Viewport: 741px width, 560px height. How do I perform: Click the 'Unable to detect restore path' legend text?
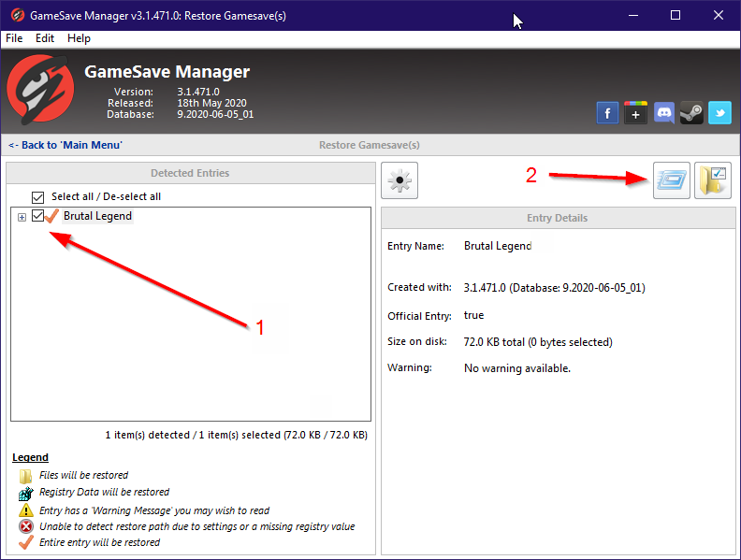click(196, 526)
